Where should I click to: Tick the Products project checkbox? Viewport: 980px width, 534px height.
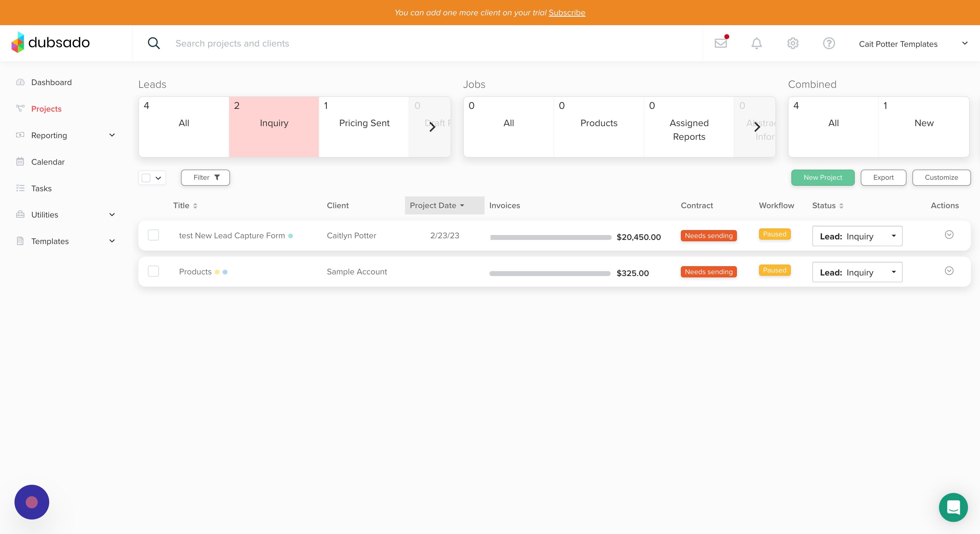click(x=153, y=271)
